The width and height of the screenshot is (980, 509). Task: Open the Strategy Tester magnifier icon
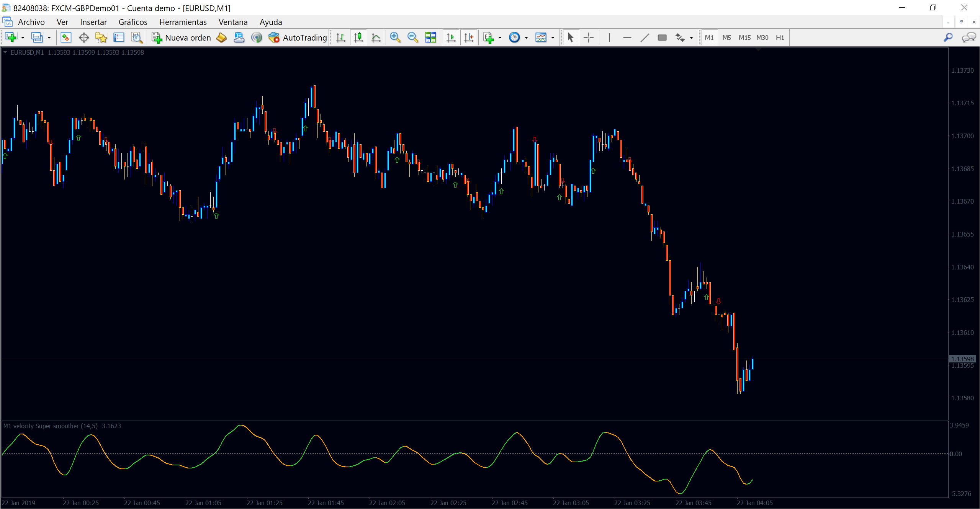[137, 38]
